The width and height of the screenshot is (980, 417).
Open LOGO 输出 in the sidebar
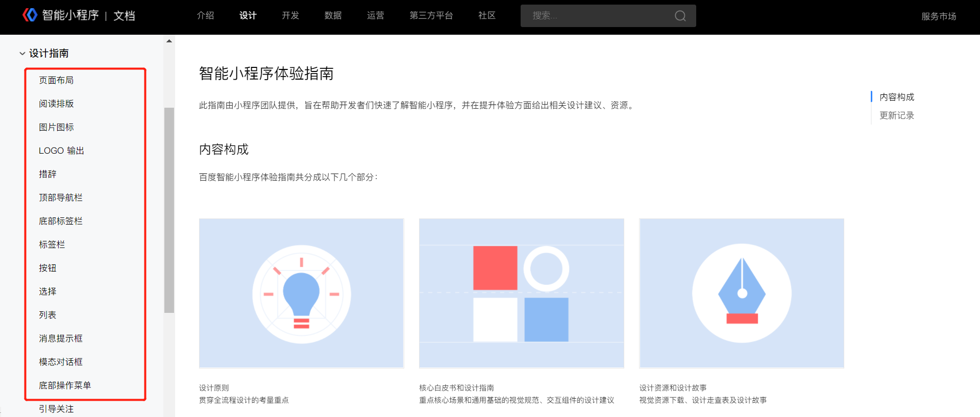(61, 151)
